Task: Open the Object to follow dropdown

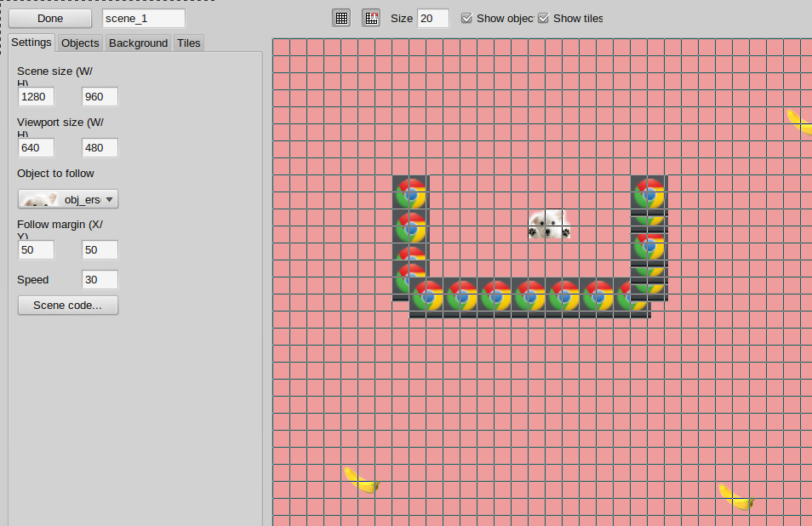Action: [68, 199]
